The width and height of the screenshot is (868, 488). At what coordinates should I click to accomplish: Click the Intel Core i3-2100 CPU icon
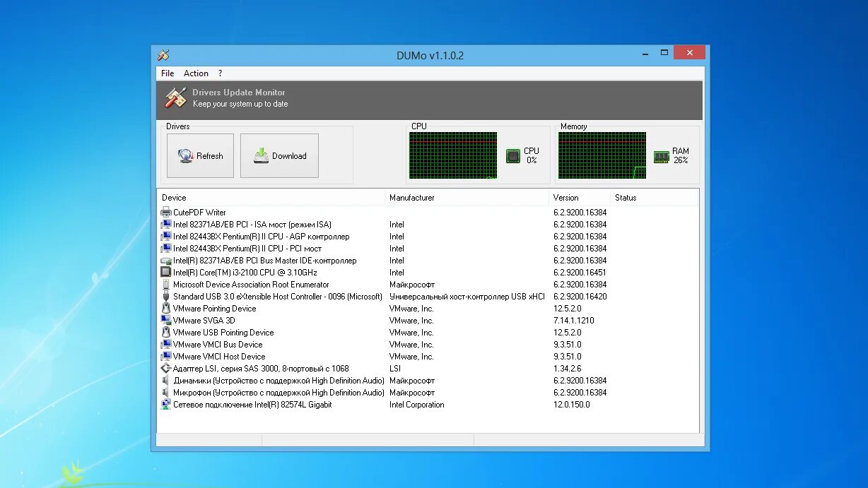(166, 273)
